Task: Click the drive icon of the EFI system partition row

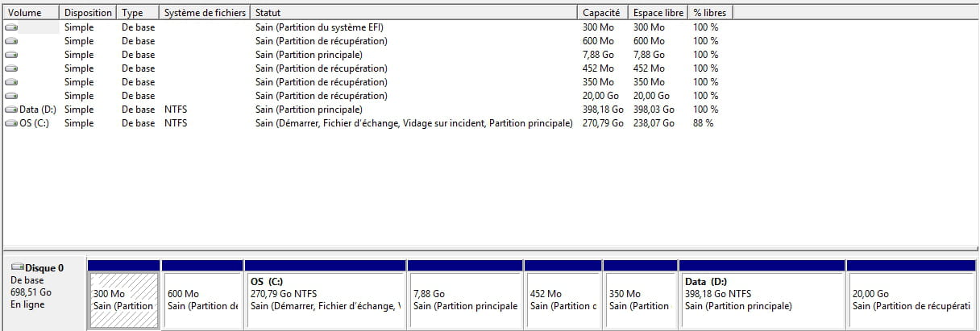Action: (x=10, y=27)
